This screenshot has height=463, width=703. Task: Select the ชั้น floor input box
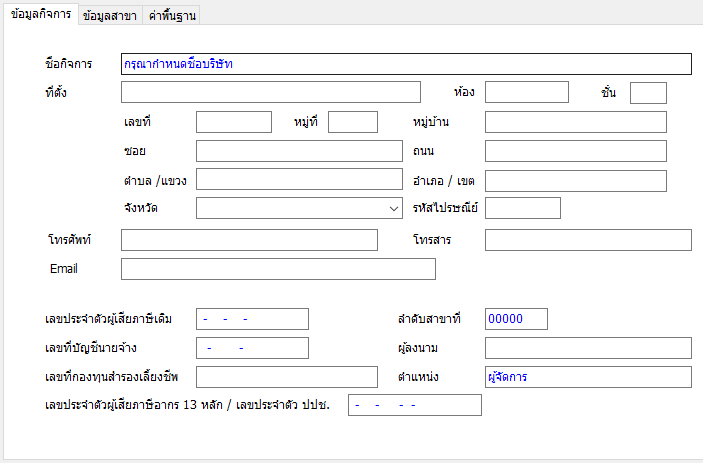[648, 93]
